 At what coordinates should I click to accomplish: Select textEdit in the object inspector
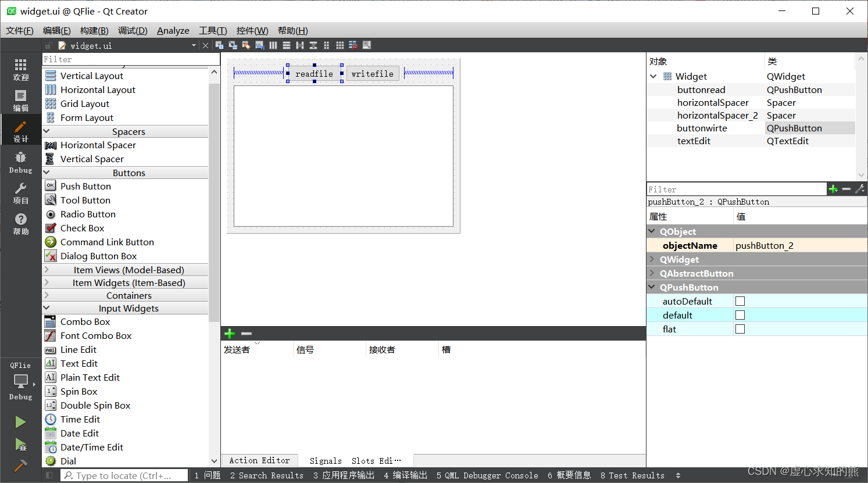pyautogui.click(x=694, y=141)
